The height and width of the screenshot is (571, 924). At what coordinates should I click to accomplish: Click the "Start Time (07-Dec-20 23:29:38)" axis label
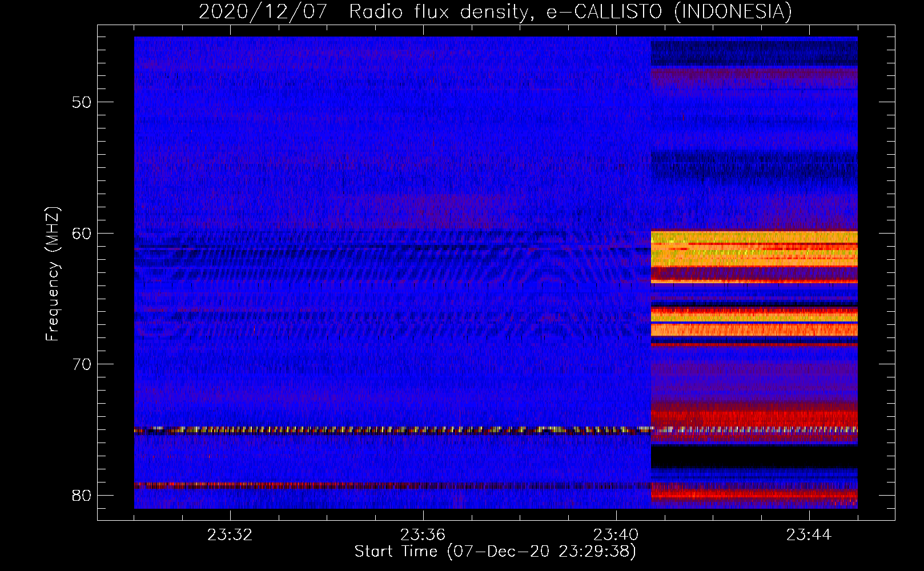click(x=495, y=552)
